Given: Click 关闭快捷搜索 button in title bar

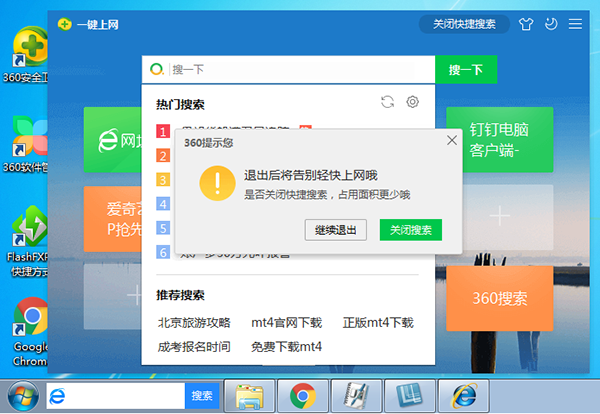Looking at the screenshot, I should (464, 24).
